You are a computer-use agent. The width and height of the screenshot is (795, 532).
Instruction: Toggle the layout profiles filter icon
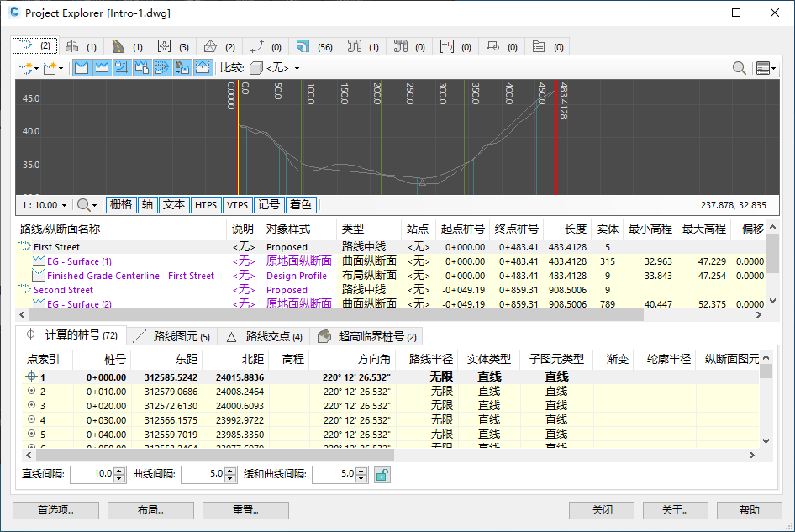[82, 67]
